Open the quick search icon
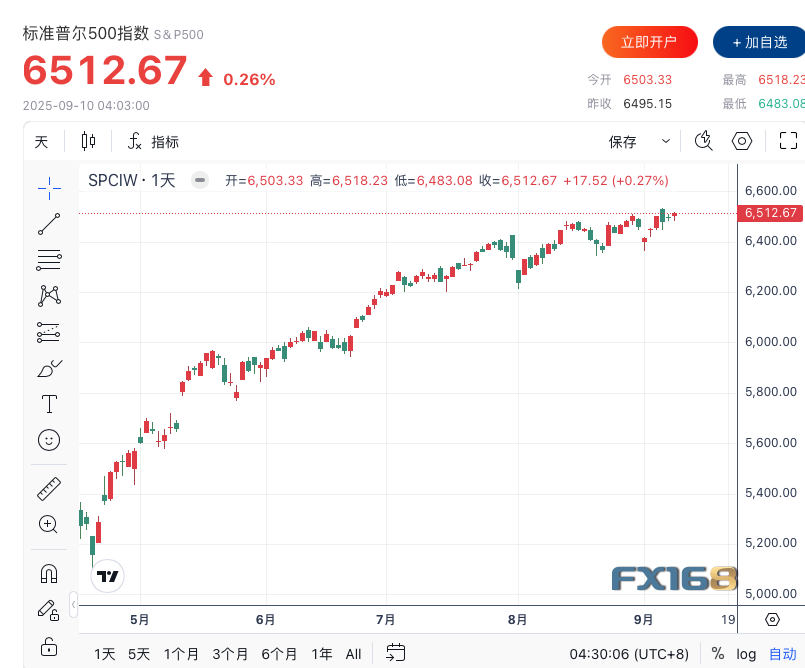 click(x=703, y=141)
